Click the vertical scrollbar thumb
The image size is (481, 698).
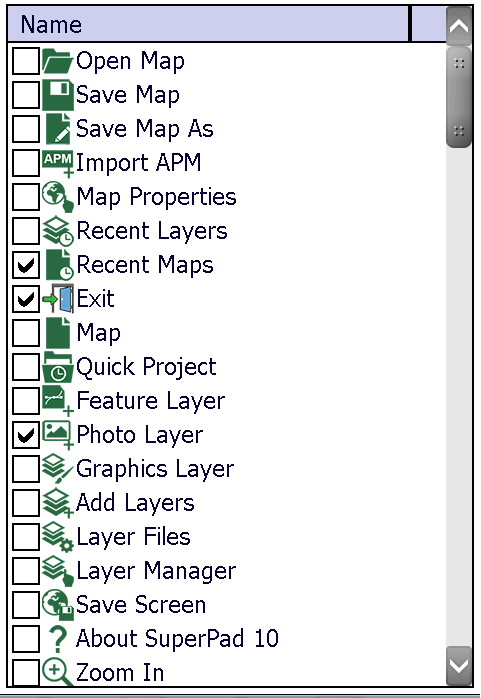[459, 97]
